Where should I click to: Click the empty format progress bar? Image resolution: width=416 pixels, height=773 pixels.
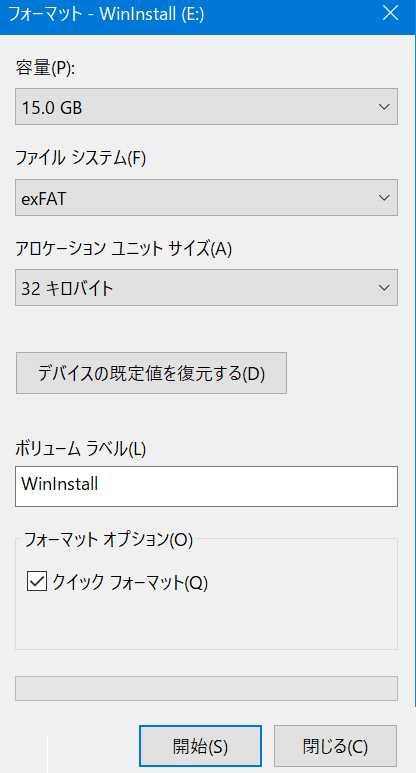207,689
